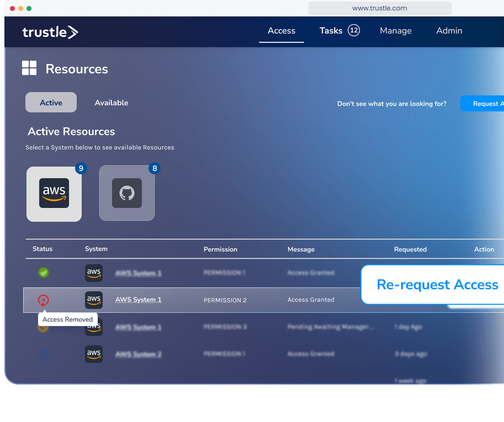504x422 pixels.
Task: Select the AWS system card
Action: tap(54, 194)
